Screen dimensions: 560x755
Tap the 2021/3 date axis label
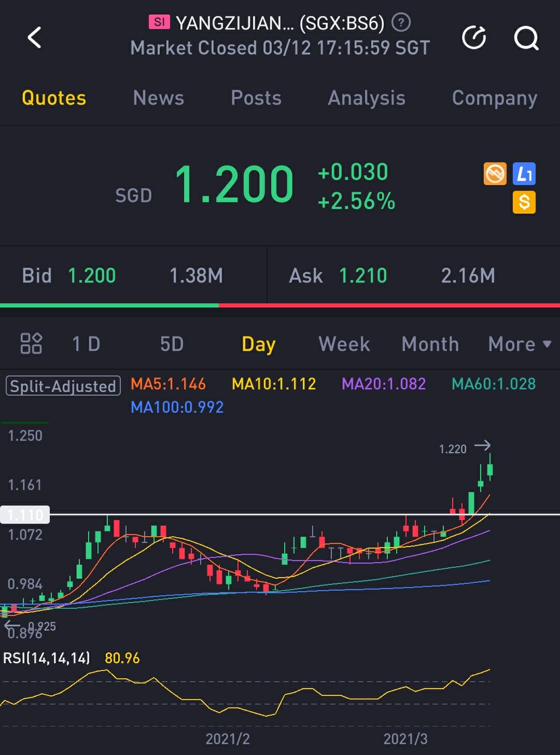click(405, 739)
